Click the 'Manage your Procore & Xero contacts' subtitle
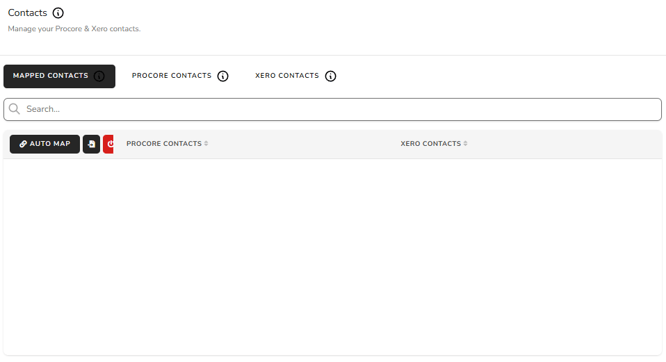 [74, 29]
